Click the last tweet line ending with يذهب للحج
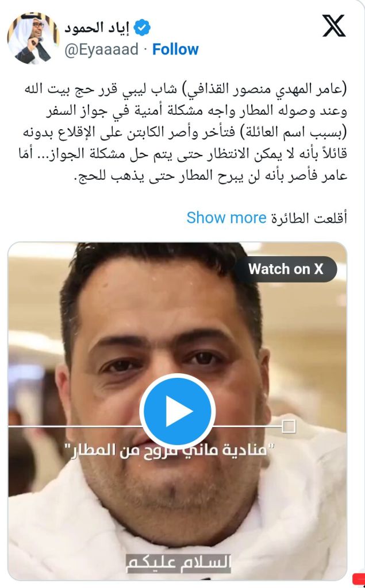Viewport: 365px width, 588px height. click(210, 176)
